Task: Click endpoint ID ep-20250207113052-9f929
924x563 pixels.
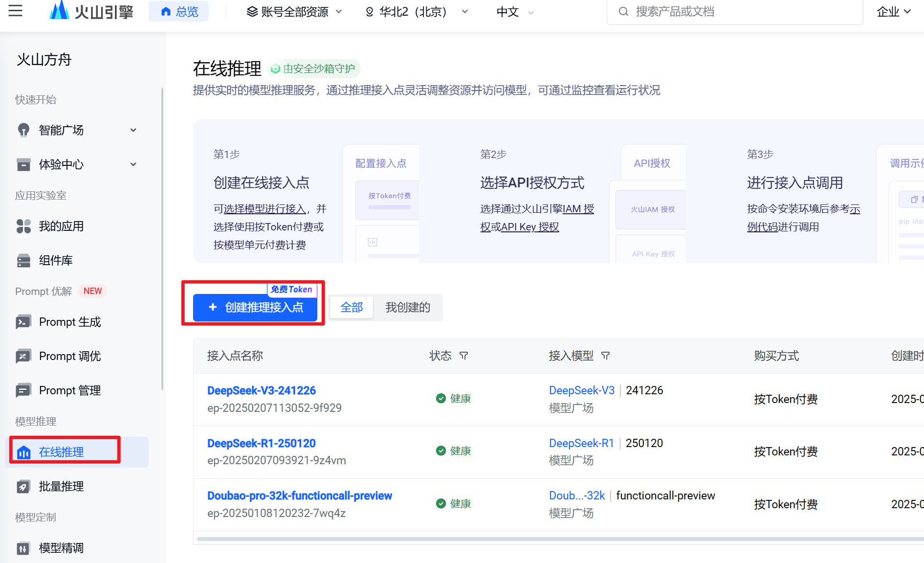Action: [x=274, y=408]
